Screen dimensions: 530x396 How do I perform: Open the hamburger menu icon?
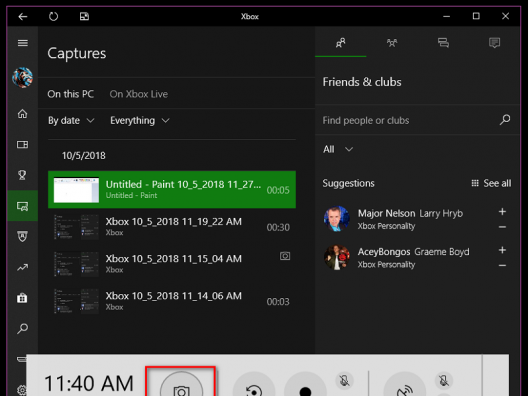pyautogui.click(x=23, y=43)
